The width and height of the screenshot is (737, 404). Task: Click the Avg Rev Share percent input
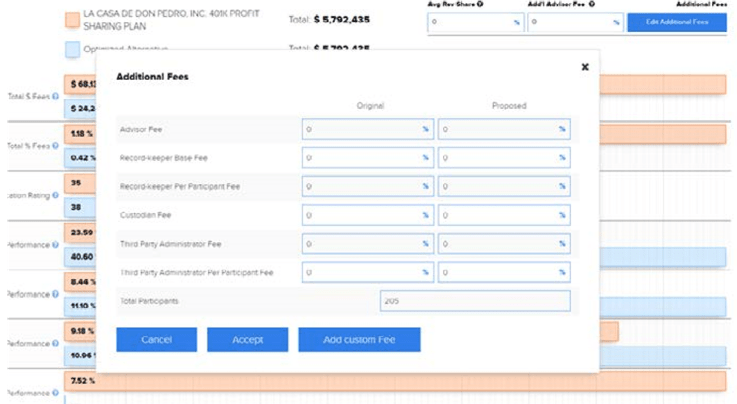(475, 21)
